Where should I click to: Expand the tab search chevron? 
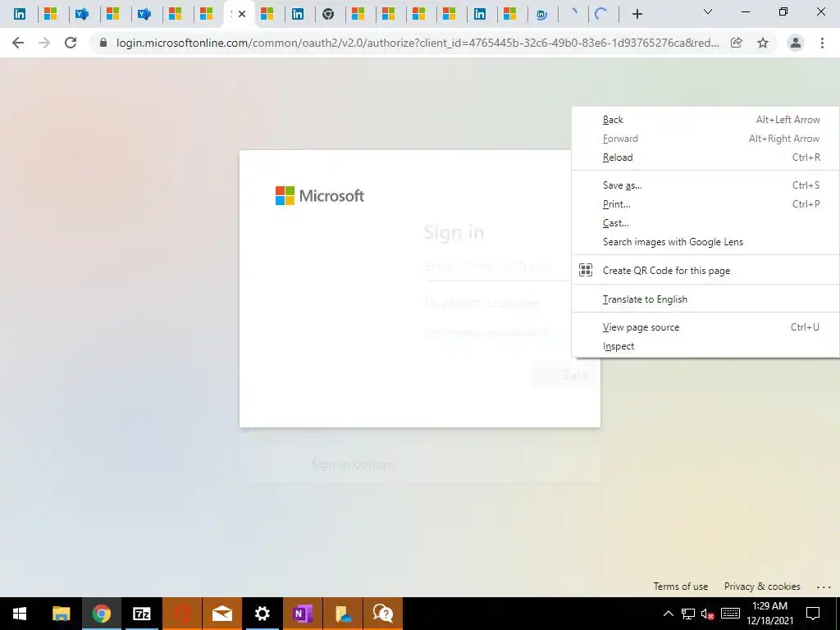(708, 11)
